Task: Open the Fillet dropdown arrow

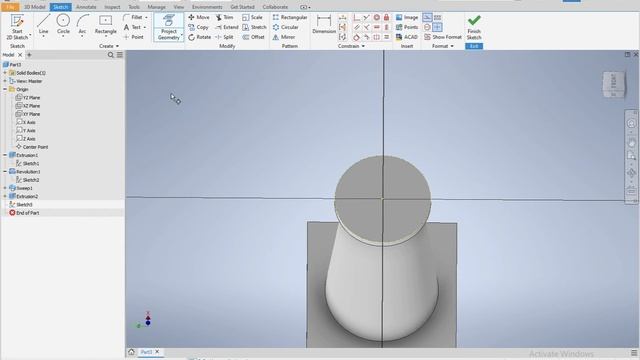Action: (x=146, y=18)
